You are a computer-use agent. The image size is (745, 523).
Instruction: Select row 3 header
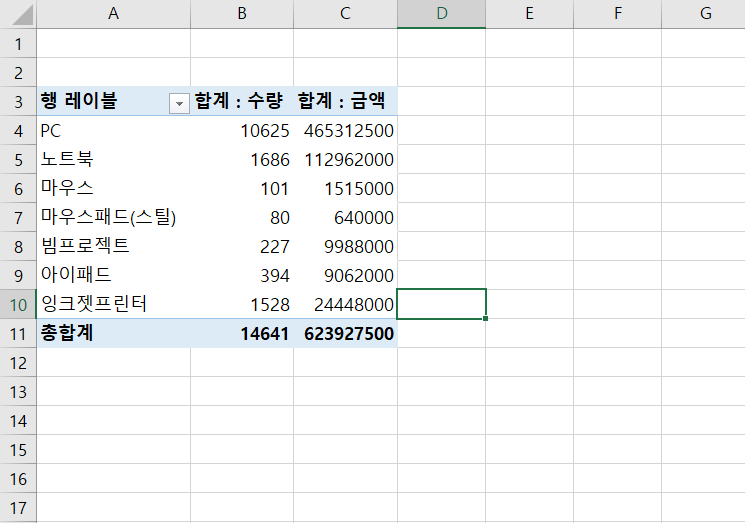tap(18, 102)
